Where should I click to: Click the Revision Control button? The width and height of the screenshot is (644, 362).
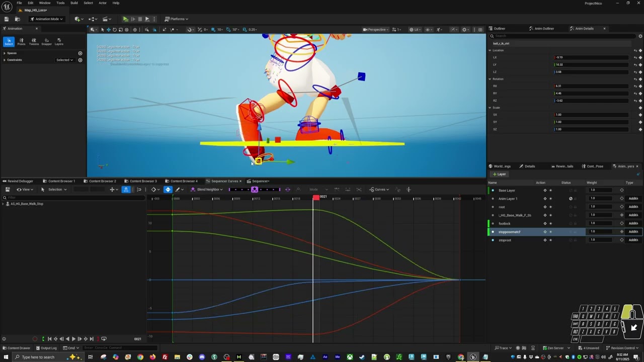(x=623, y=348)
